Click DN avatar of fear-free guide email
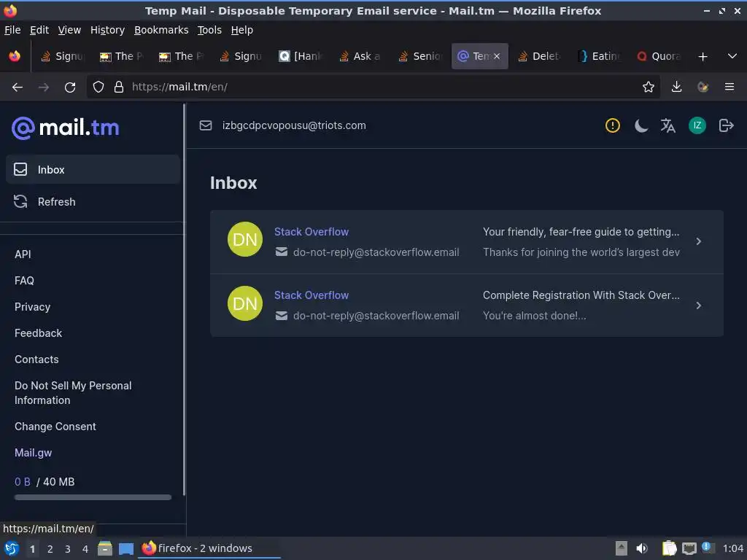The height and width of the screenshot is (560, 747). tap(245, 239)
